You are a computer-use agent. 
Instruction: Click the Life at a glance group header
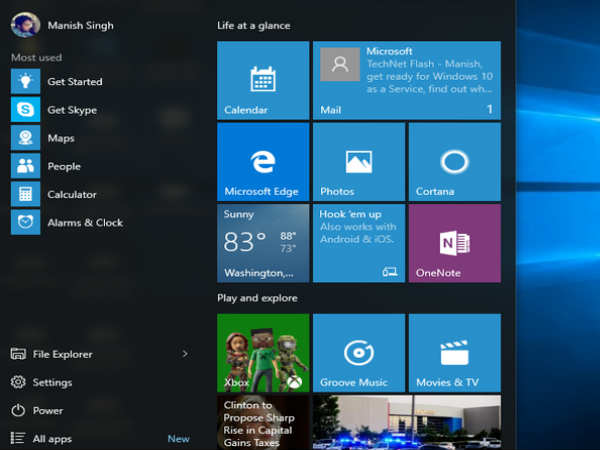point(254,26)
